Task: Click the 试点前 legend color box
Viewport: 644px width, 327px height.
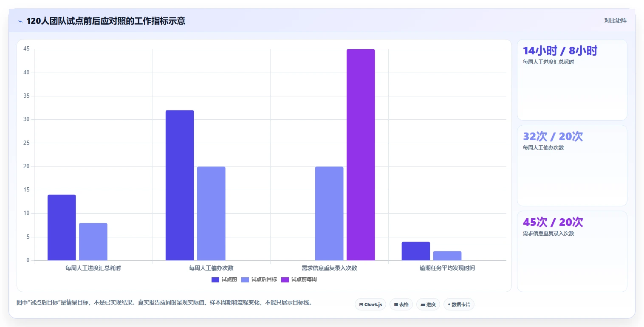Action: pyautogui.click(x=215, y=279)
